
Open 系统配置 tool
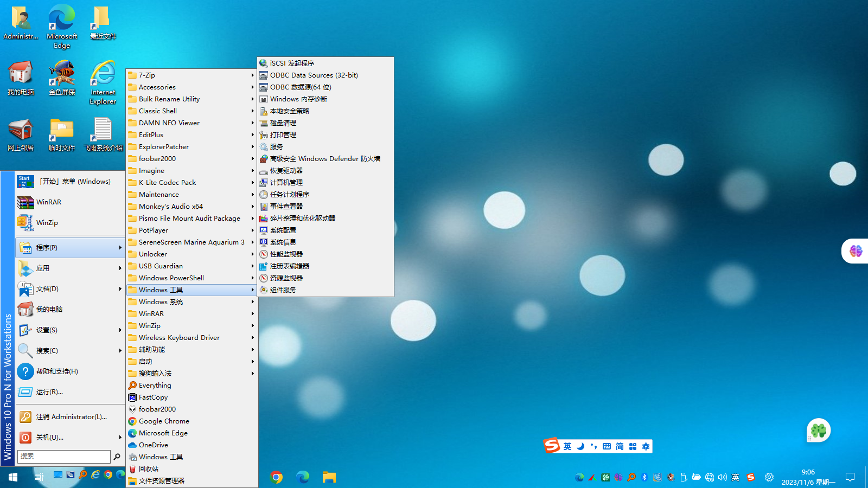325,230
